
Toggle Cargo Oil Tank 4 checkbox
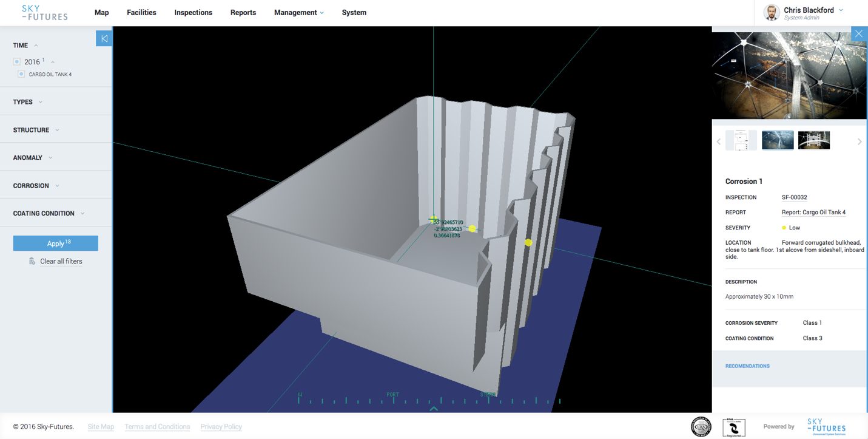(x=21, y=74)
